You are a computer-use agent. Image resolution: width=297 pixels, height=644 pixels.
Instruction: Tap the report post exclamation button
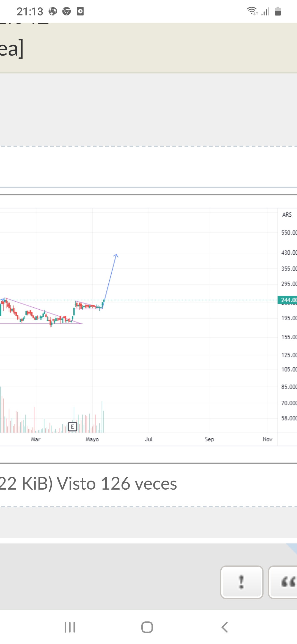241,582
